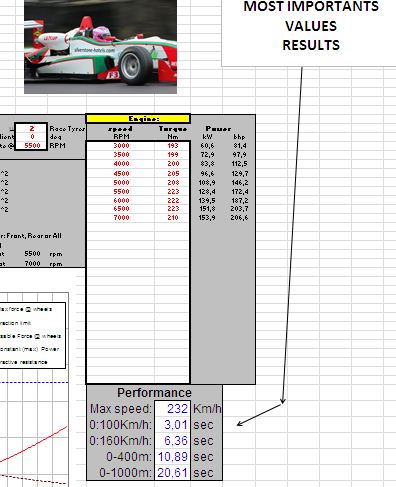The width and height of the screenshot is (396, 487).
Task: Select the 153,9 kW power cell
Action: [x=207, y=217]
